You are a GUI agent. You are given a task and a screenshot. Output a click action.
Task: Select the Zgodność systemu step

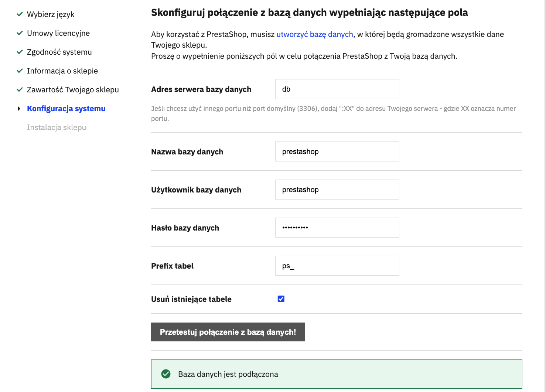click(59, 52)
